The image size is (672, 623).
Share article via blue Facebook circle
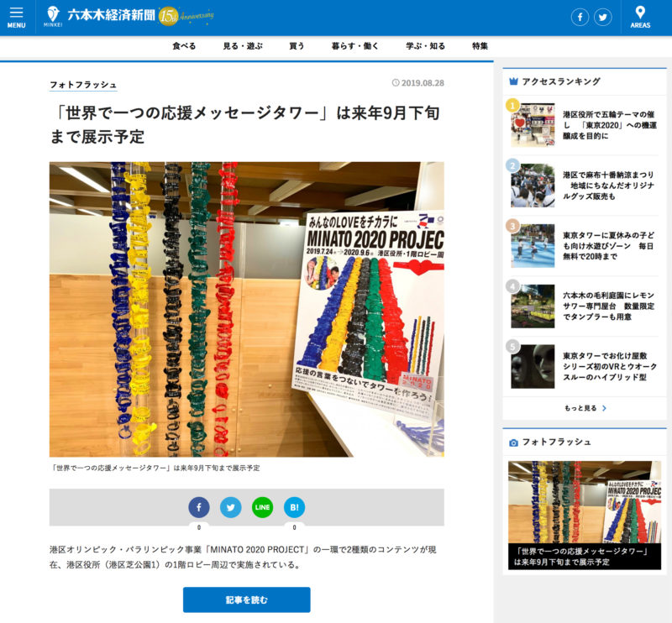pyautogui.click(x=199, y=507)
